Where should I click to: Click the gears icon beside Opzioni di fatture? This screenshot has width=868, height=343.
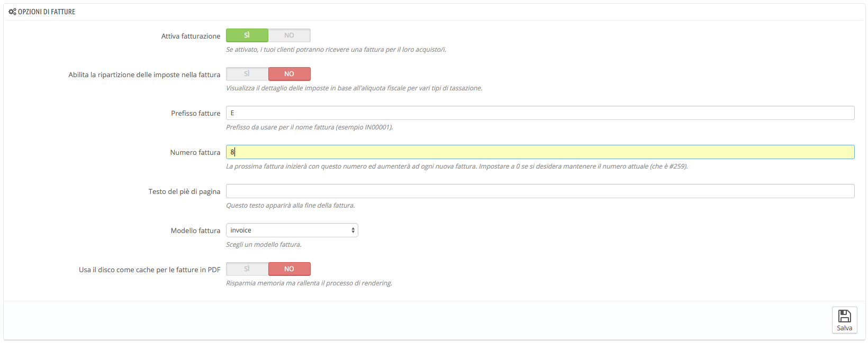click(x=12, y=12)
